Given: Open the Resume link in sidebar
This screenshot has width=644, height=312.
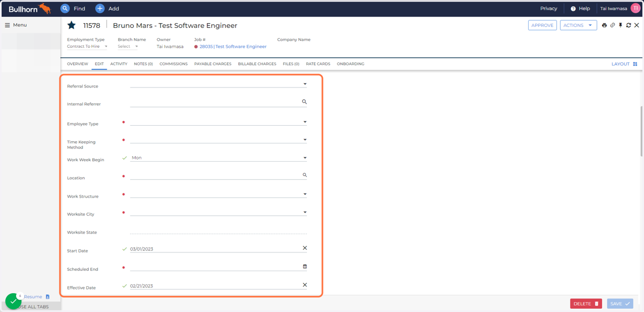Looking at the screenshot, I should (x=33, y=297).
